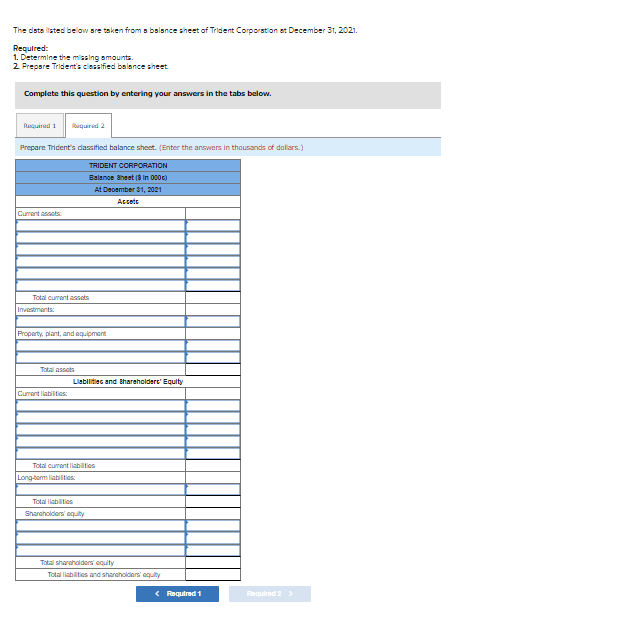Open the first account dropdown under Shareholders' equity
Screen dimensions: 632x629
click(x=100, y=525)
